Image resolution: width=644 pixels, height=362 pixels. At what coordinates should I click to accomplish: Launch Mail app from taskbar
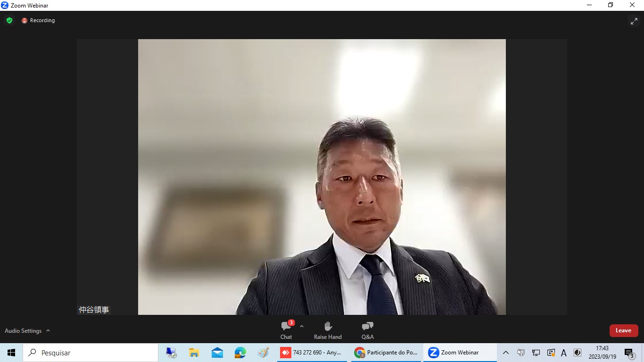point(217,353)
